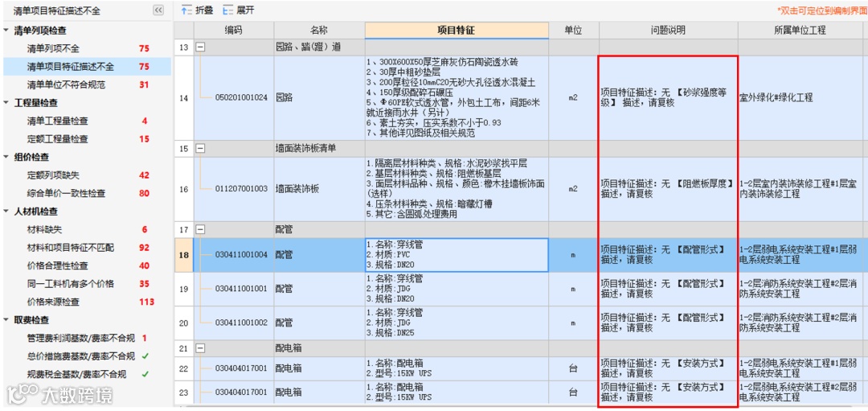Click the 单位 column header

pyautogui.click(x=573, y=31)
